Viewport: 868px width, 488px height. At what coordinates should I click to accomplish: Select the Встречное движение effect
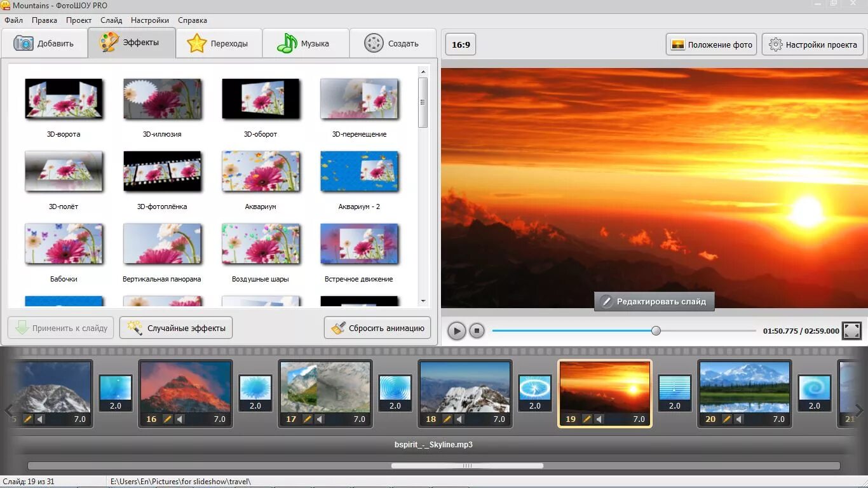(x=359, y=244)
